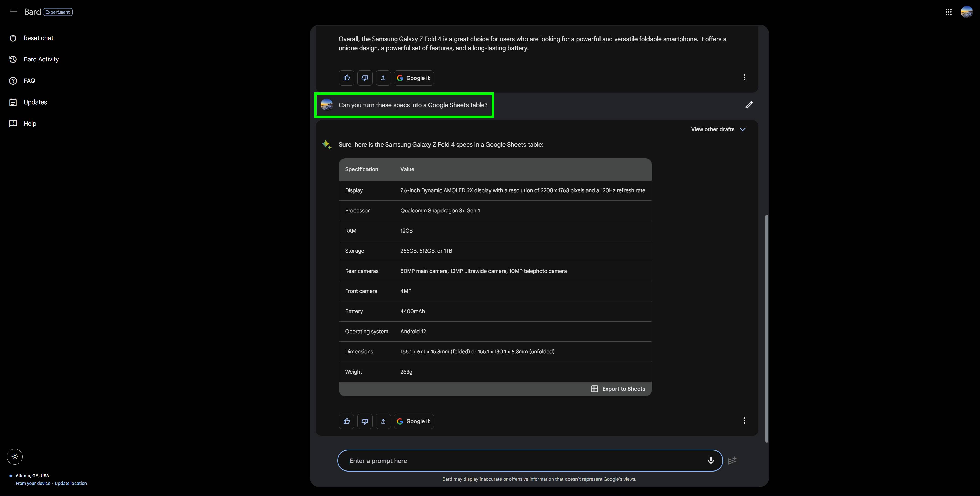Open more options for the summary response

click(x=744, y=78)
